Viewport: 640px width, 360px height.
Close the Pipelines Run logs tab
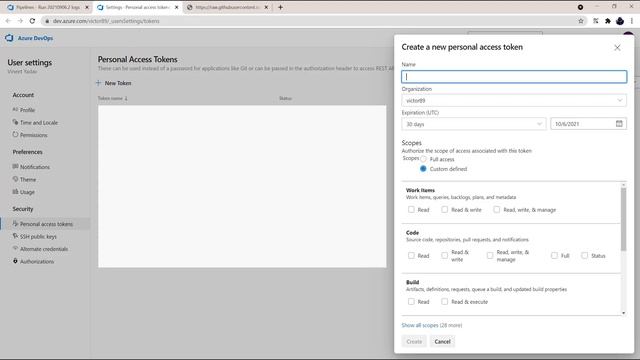pyautogui.click(x=87, y=7)
